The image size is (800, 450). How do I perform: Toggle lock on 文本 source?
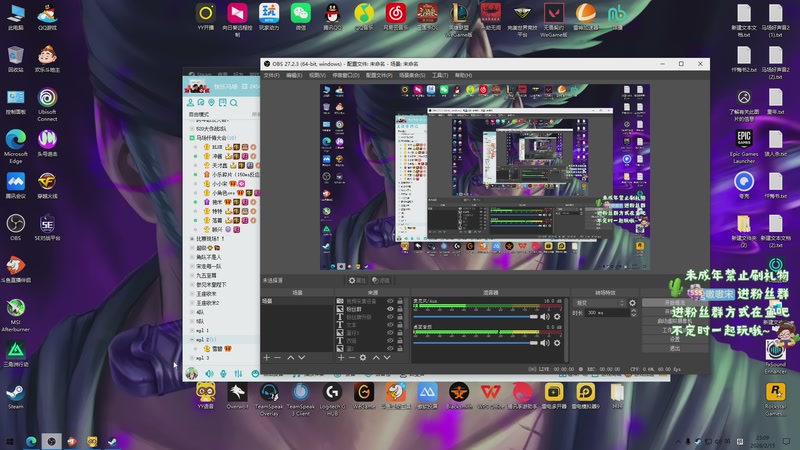(x=400, y=325)
